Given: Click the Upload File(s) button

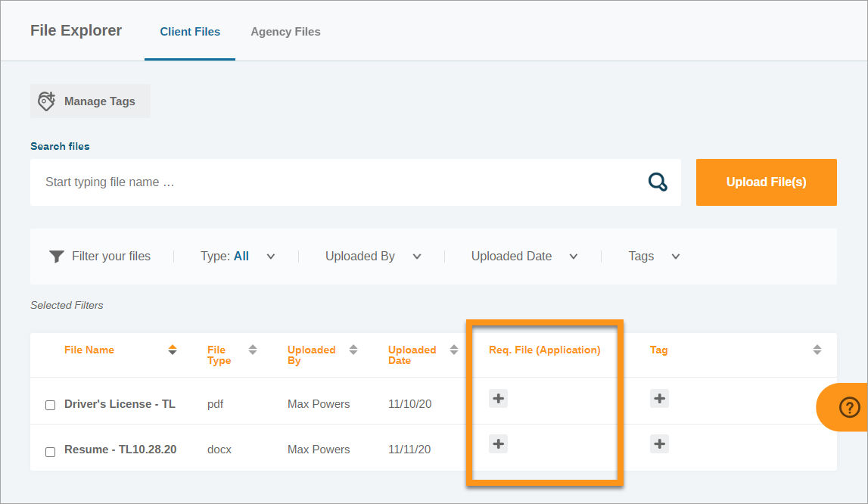Looking at the screenshot, I should (766, 182).
